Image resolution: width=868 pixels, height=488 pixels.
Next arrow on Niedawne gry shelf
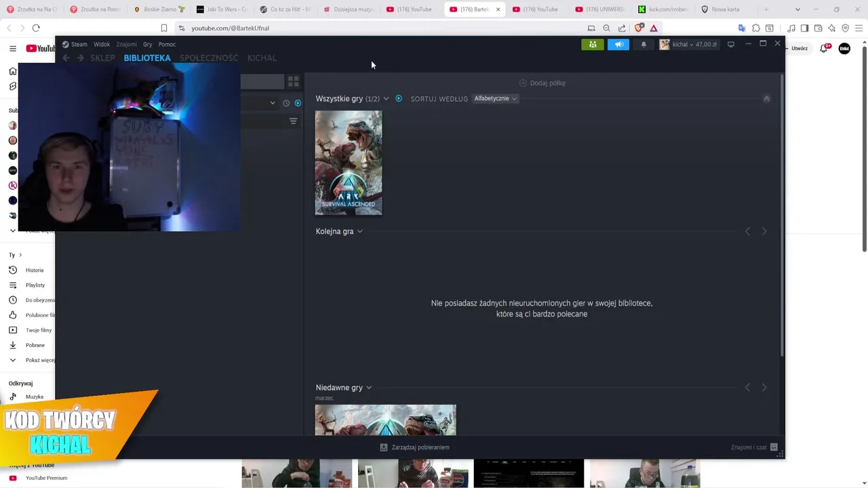tap(764, 388)
